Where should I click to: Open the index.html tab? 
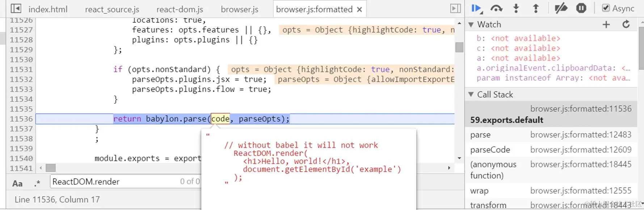pos(48,9)
